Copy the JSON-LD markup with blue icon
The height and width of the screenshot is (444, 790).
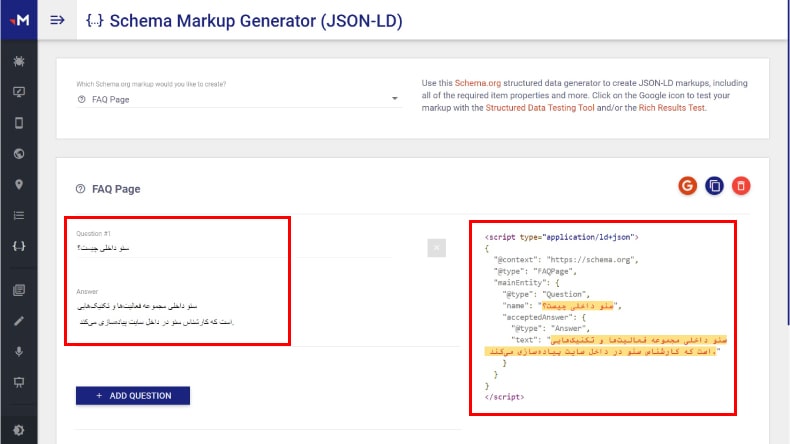pyautogui.click(x=714, y=186)
